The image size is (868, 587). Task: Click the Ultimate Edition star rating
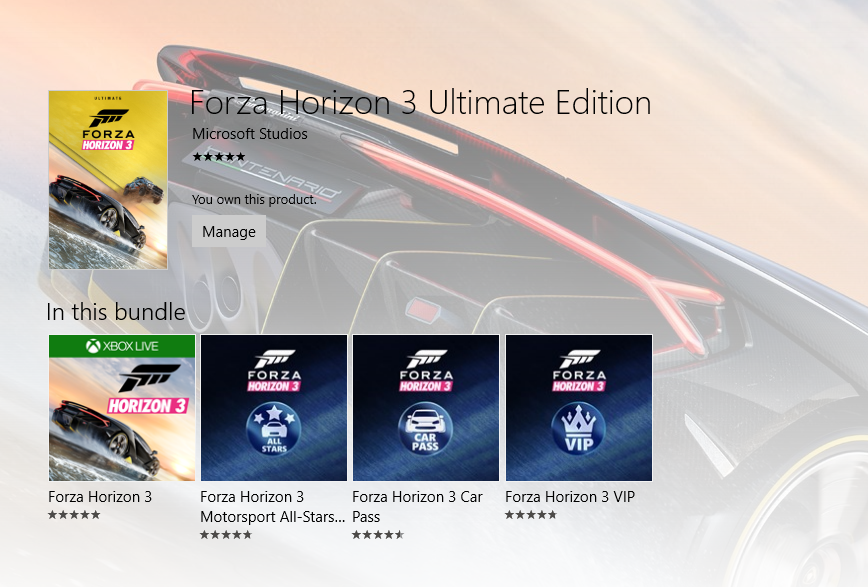pyautogui.click(x=219, y=157)
